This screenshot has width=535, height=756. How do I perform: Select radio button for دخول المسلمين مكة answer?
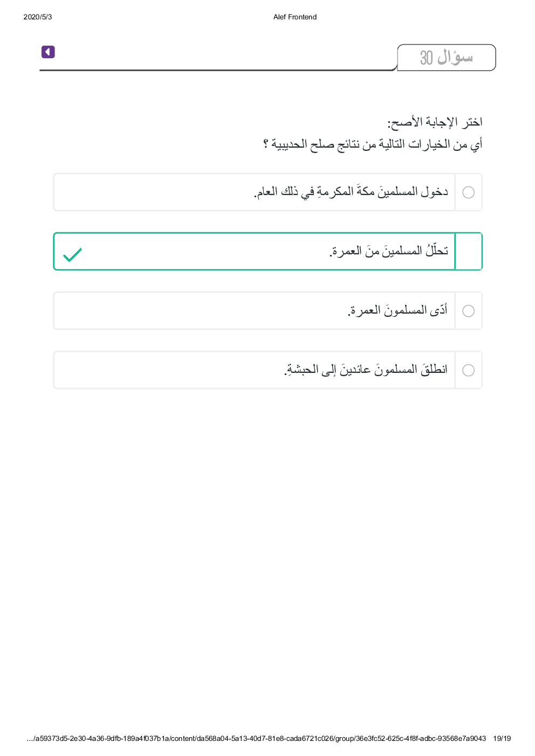point(469,192)
